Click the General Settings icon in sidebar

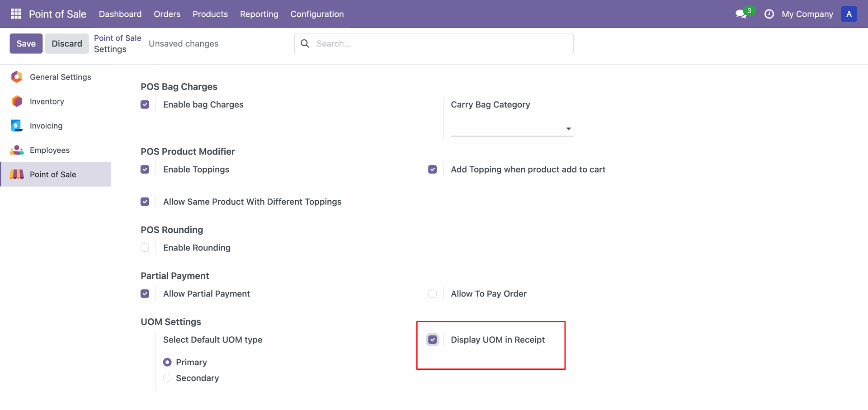click(17, 77)
